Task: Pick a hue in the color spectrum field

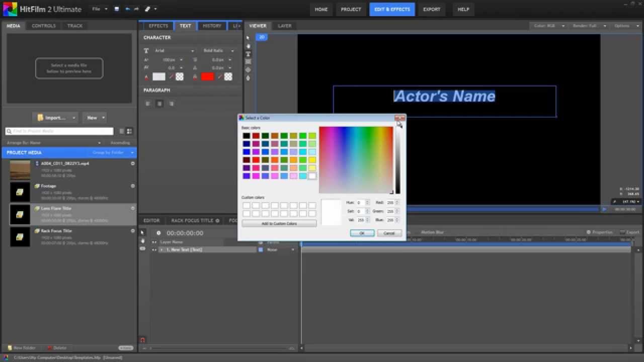Action: tap(356, 159)
